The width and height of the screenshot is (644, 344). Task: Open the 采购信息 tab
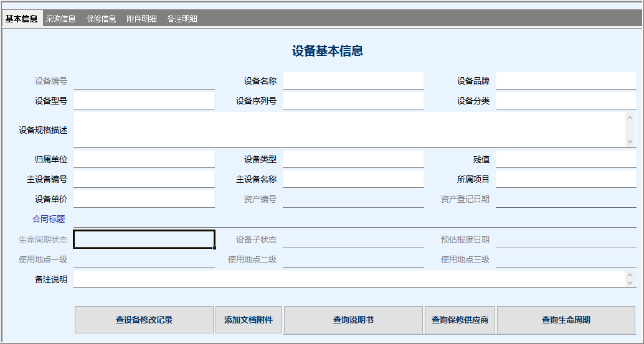coord(61,19)
